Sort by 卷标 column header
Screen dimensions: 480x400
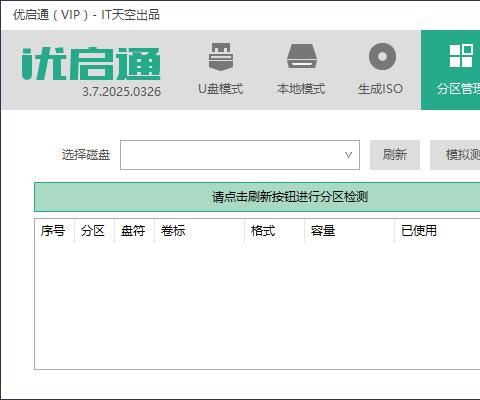[199, 231]
